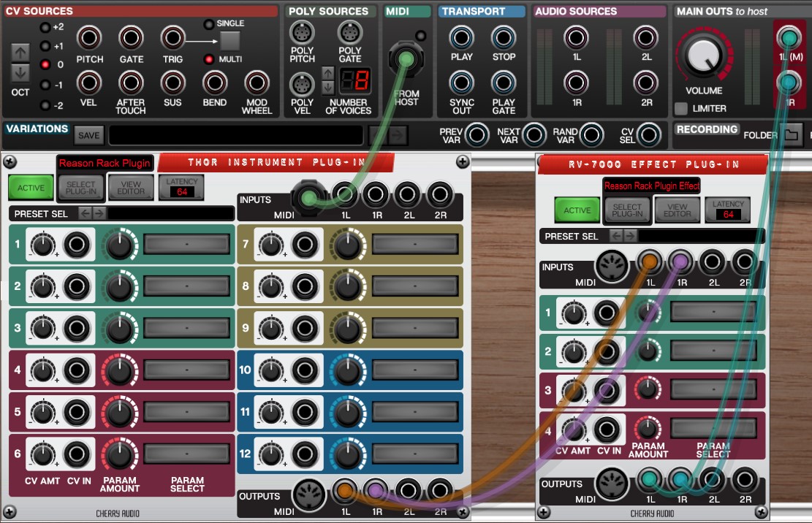Click the MOD WHEEL jack
812x523 pixels.
[x=257, y=83]
